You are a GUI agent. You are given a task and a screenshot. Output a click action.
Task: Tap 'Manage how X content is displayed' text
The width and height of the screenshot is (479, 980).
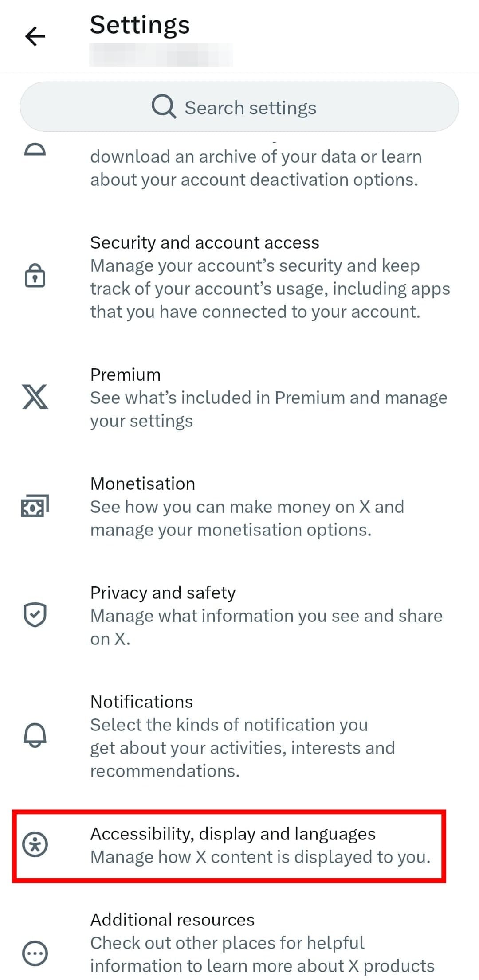coord(260,857)
